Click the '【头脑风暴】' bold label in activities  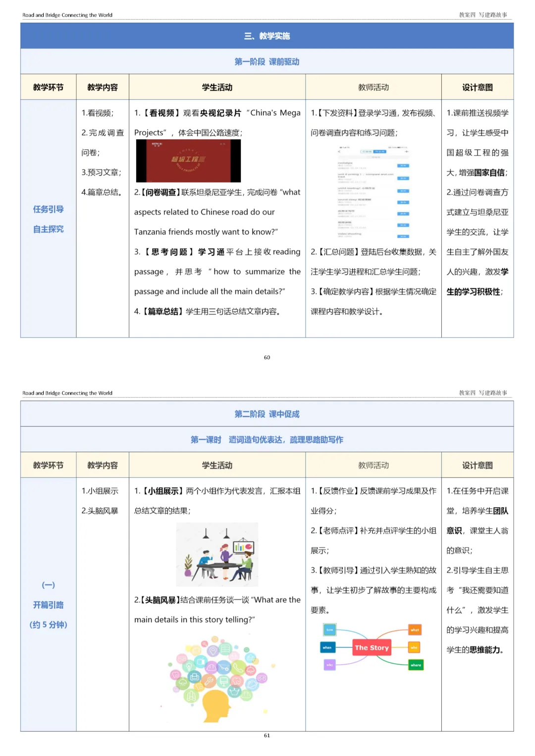(160, 600)
